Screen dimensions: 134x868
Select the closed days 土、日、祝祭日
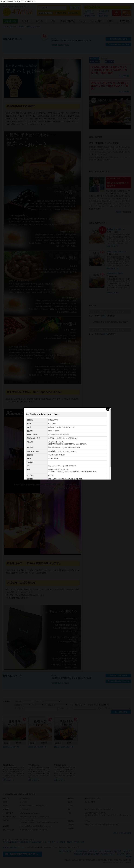(x=54, y=458)
